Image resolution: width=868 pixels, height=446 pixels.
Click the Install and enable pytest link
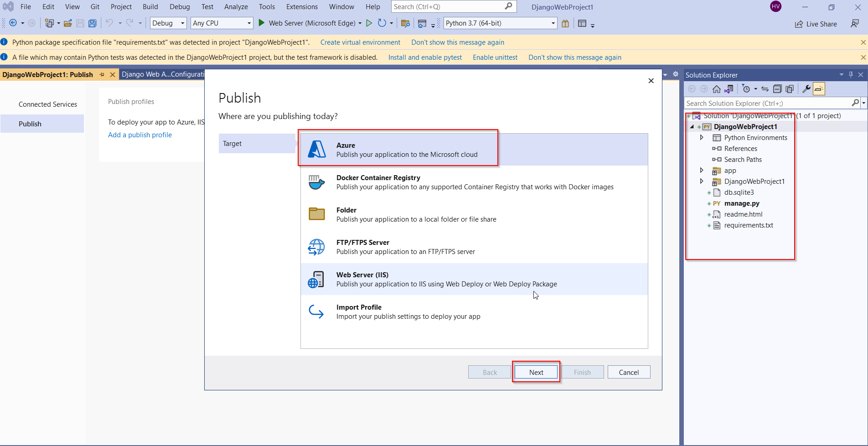(x=425, y=57)
